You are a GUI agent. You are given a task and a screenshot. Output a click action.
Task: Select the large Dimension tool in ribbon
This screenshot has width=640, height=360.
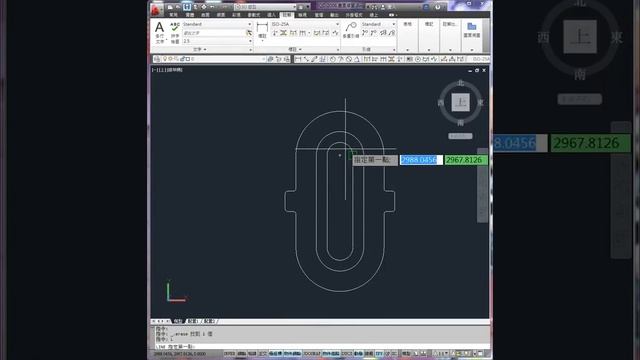click(x=262, y=27)
